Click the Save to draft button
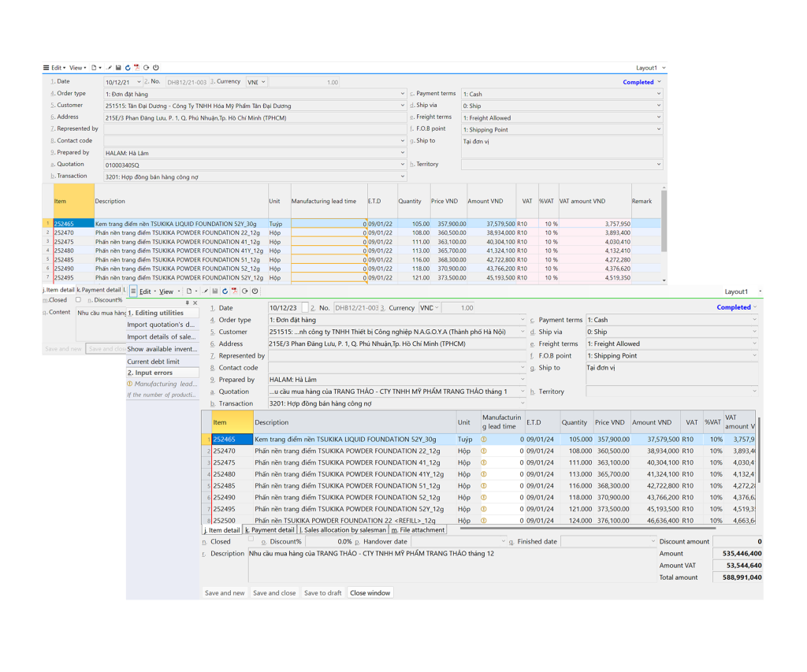 coord(323,592)
